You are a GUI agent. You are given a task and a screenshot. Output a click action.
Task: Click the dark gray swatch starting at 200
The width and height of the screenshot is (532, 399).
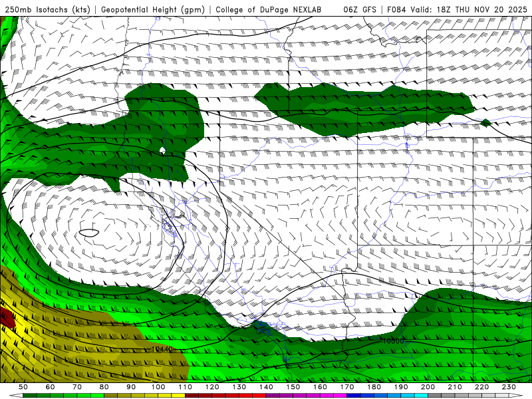point(435,396)
